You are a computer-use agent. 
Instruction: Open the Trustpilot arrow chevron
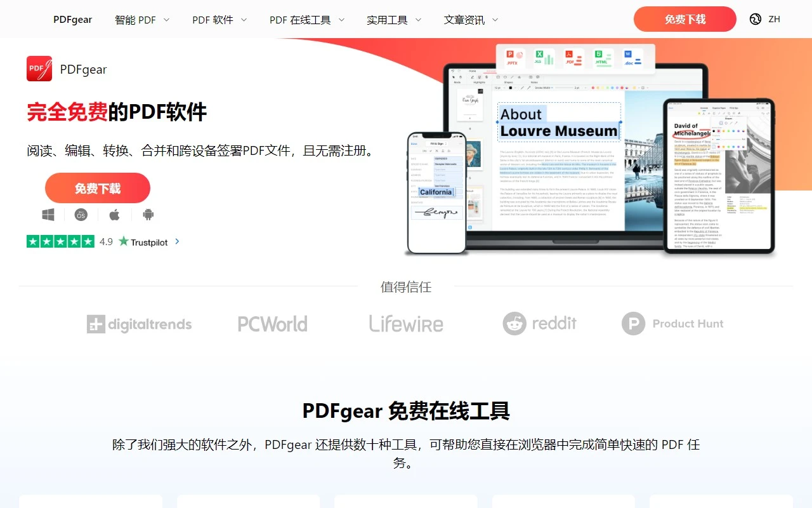coord(177,241)
